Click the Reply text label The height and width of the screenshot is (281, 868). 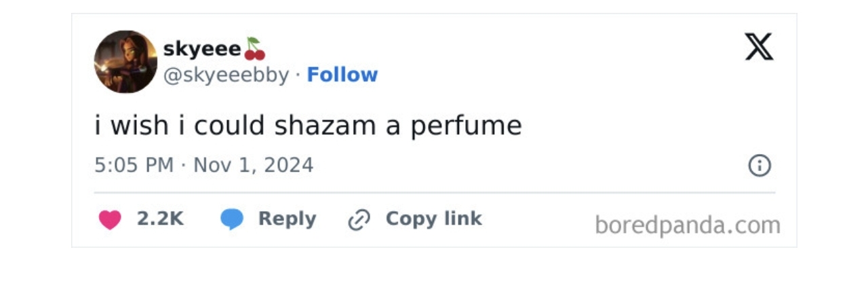click(x=287, y=219)
